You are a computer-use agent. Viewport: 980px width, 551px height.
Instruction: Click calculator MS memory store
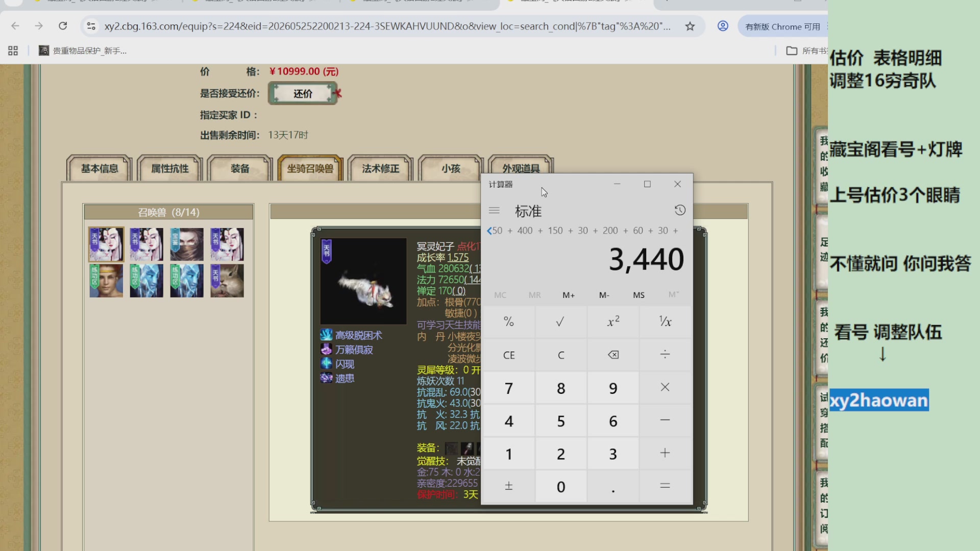tap(639, 295)
